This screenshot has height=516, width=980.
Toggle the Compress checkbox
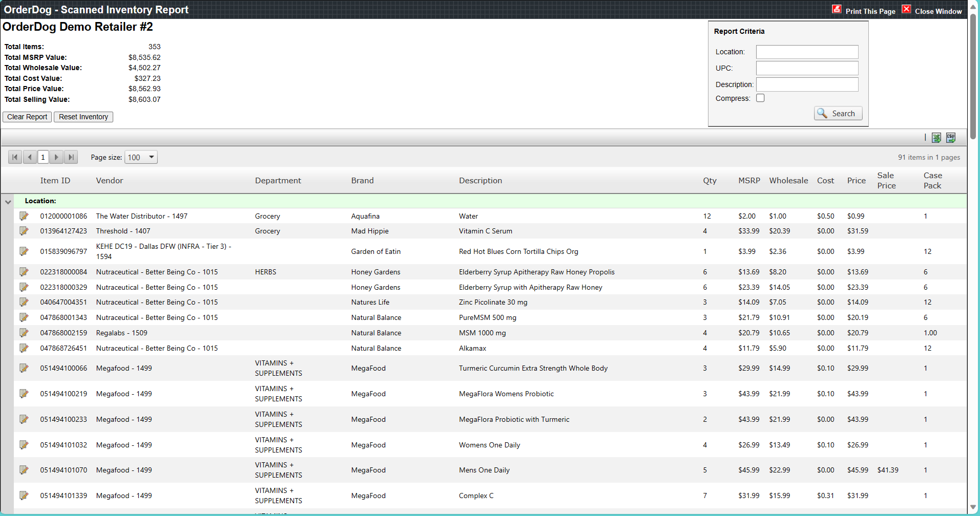(x=760, y=98)
